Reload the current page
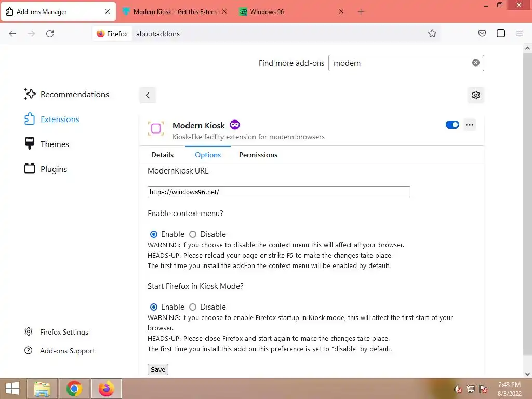 point(50,34)
